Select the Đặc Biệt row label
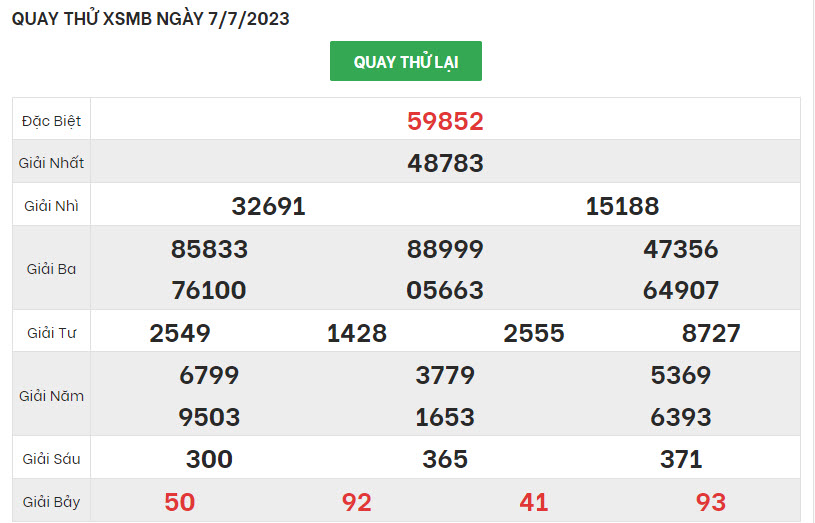Image resolution: width=815 pixels, height=523 pixels. (51, 121)
